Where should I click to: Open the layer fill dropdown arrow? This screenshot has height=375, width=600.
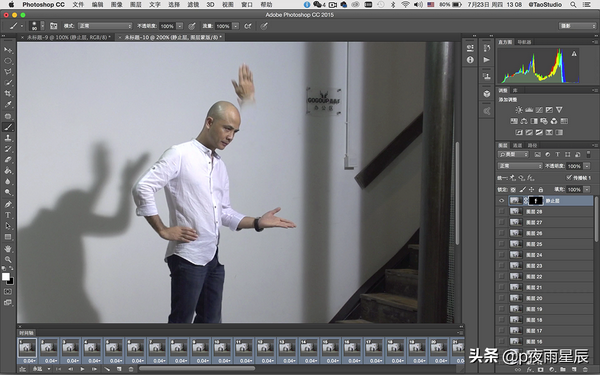(587, 189)
